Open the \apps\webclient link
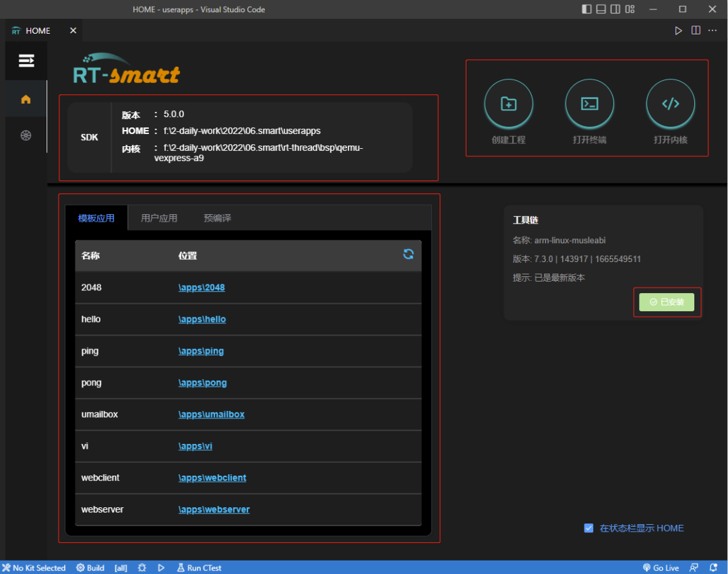The image size is (728, 574). (212, 478)
